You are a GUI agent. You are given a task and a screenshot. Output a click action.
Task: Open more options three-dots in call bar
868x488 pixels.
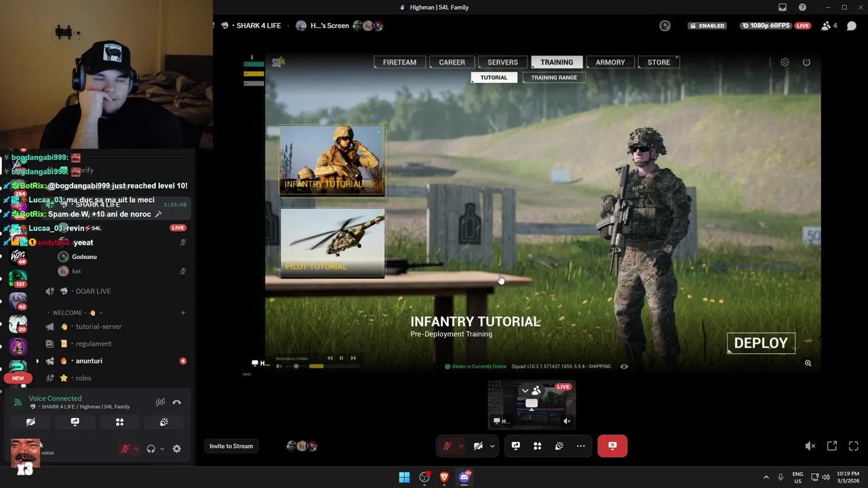[581, 446]
